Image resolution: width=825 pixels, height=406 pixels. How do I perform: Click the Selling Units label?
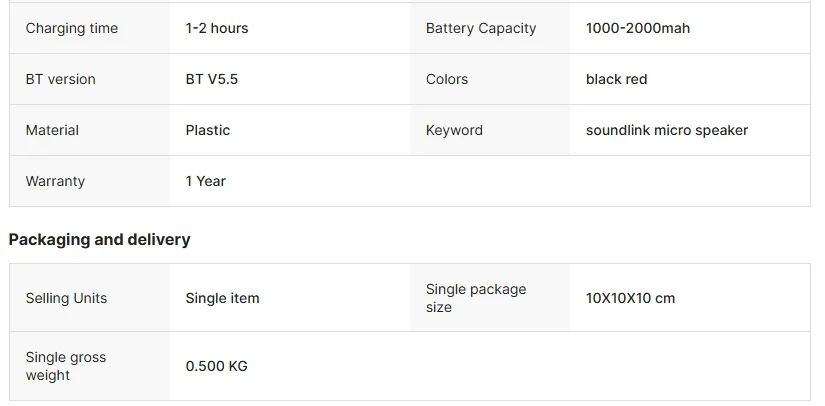(x=66, y=298)
